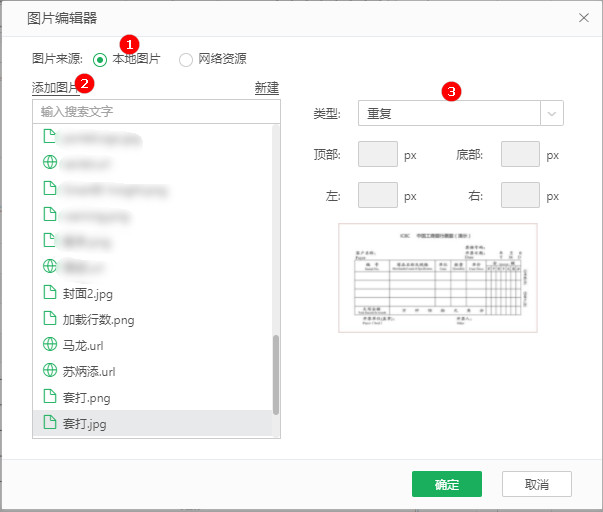603x512 pixels.
Task: Click the globe icon beside 马龙.url
Action: [50, 344]
